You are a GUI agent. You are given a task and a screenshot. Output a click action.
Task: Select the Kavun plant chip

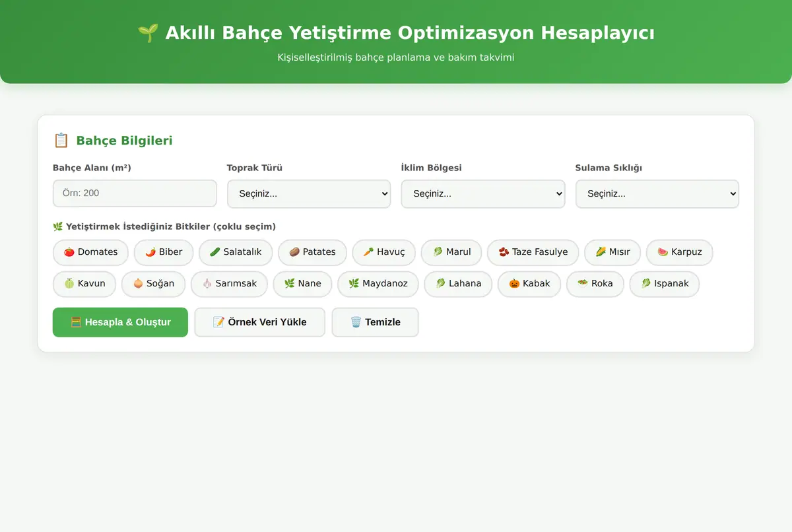pyautogui.click(x=84, y=284)
